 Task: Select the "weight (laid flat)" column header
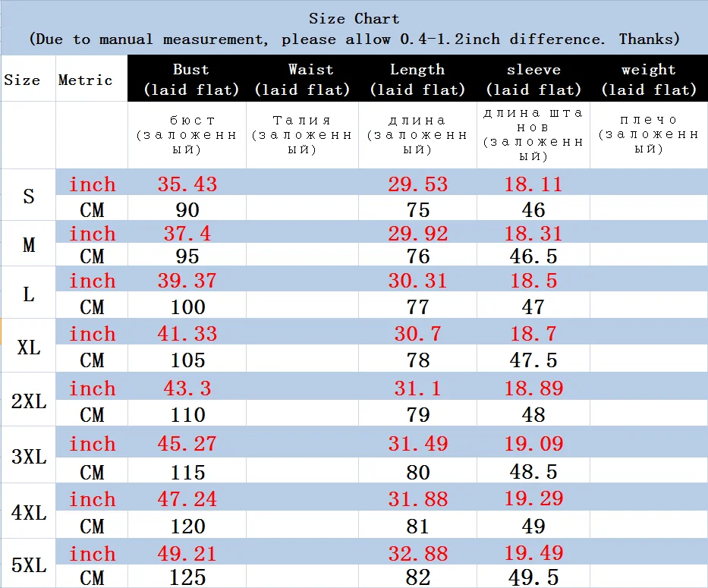[x=648, y=79]
